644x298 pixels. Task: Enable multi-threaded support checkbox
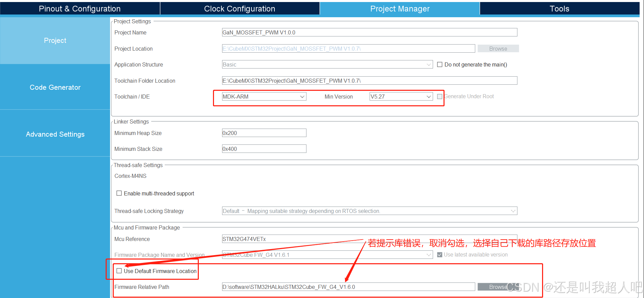click(119, 193)
